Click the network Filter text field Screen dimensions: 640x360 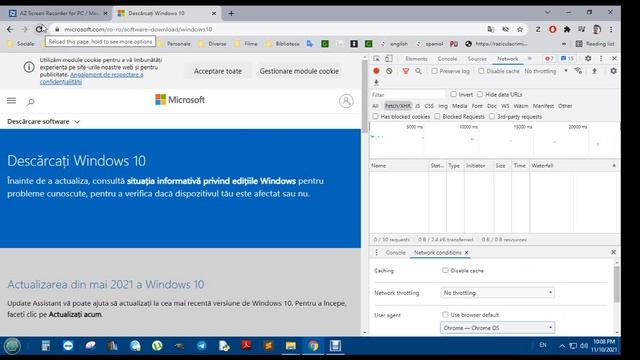(407, 95)
